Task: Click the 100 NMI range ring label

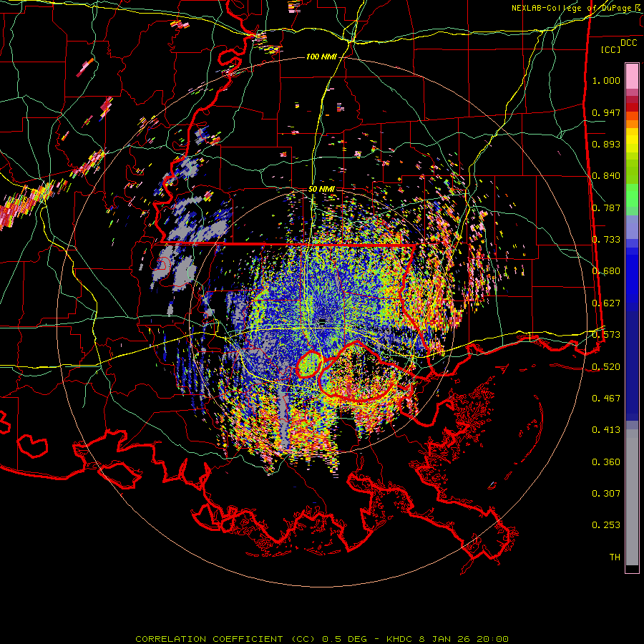Action: pyautogui.click(x=321, y=57)
